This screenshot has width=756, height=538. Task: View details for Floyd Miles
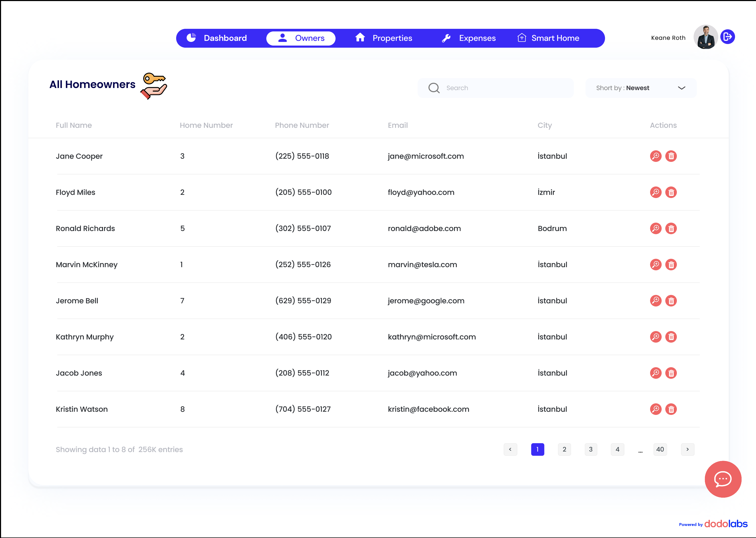click(656, 192)
